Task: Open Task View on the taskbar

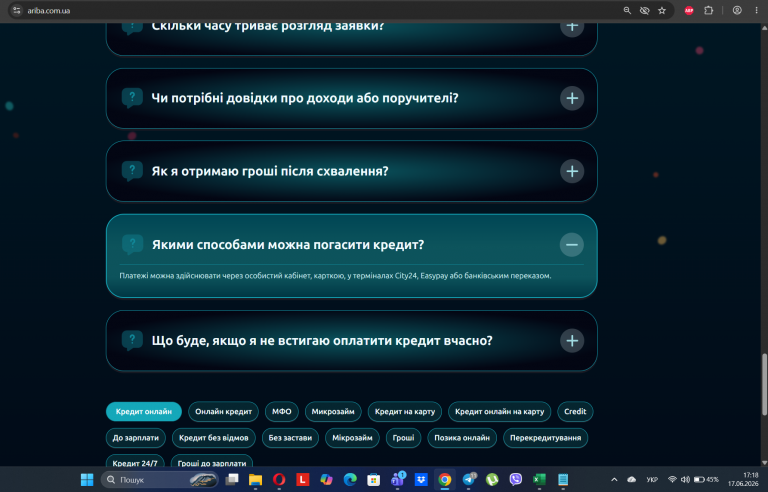Action: [x=232, y=480]
